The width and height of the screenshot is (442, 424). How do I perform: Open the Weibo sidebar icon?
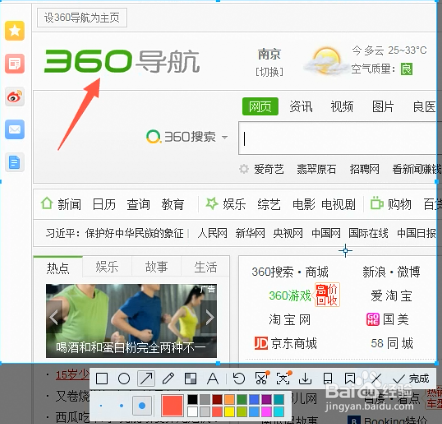15,97
